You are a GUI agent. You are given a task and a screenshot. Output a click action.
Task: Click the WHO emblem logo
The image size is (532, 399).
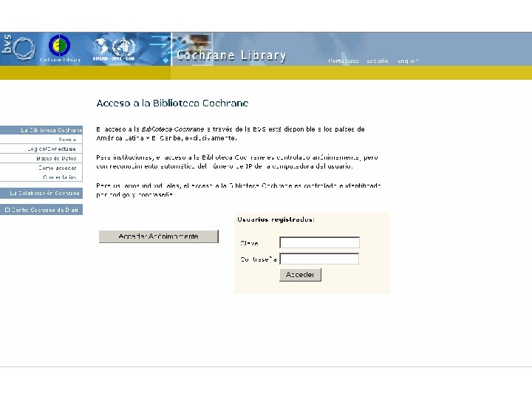(x=123, y=47)
